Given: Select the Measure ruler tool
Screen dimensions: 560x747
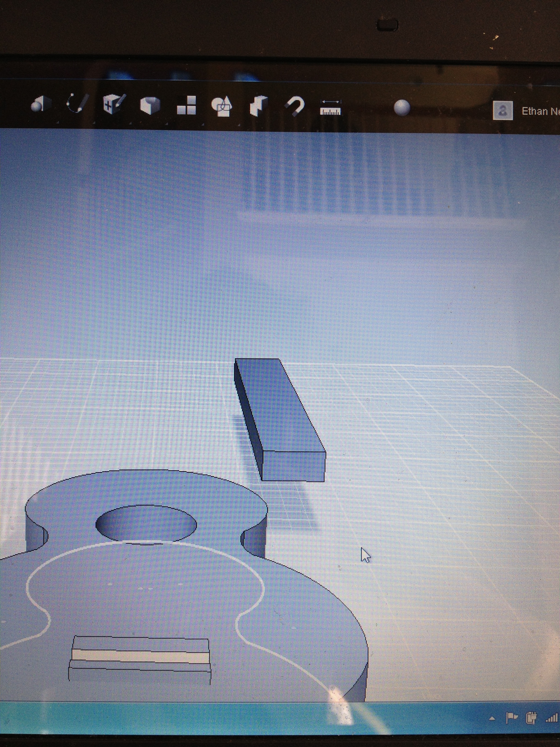Looking at the screenshot, I should (331, 107).
